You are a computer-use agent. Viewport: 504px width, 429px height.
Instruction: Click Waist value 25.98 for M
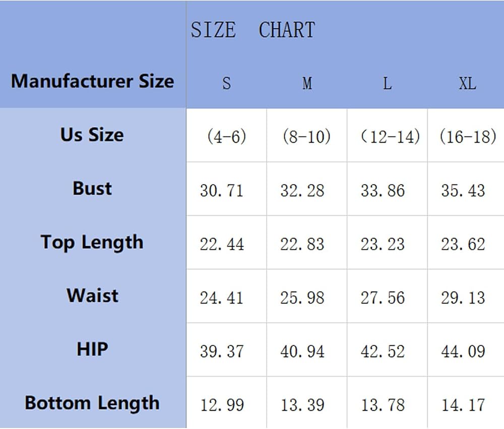click(302, 298)
